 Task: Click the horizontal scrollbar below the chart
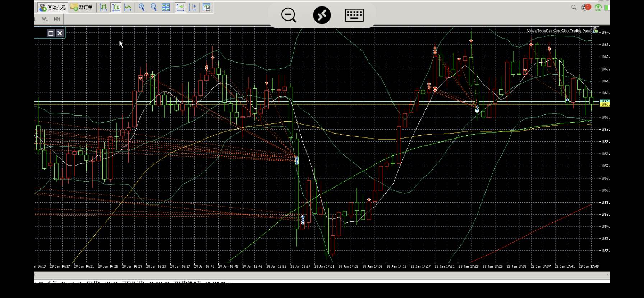(322, 275)
